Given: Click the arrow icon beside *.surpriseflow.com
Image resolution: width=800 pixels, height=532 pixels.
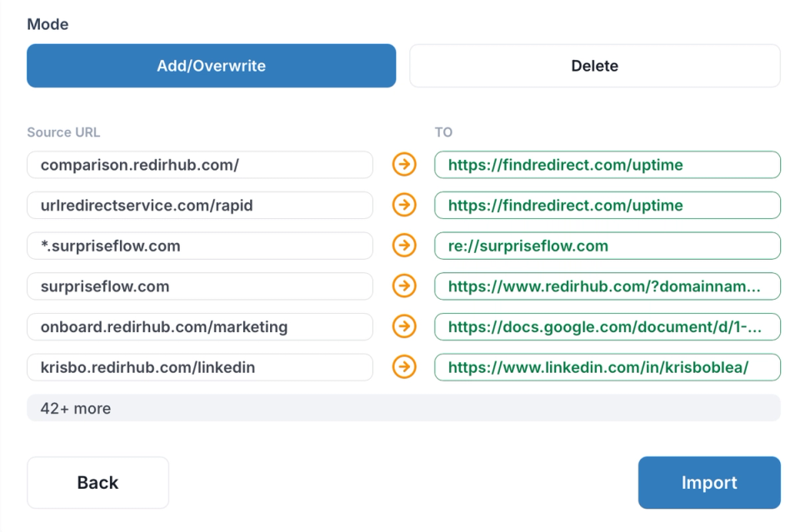Looking at the screenshot, I should pos(403,246).
